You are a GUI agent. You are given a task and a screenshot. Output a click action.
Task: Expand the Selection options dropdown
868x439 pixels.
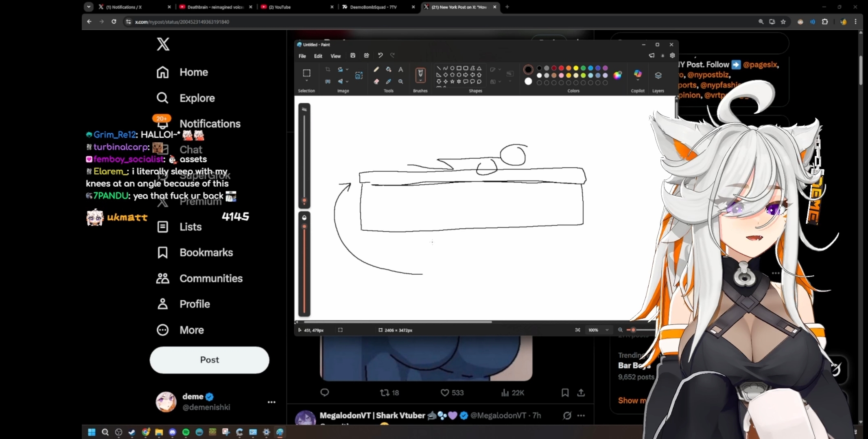tap(306, 81)
